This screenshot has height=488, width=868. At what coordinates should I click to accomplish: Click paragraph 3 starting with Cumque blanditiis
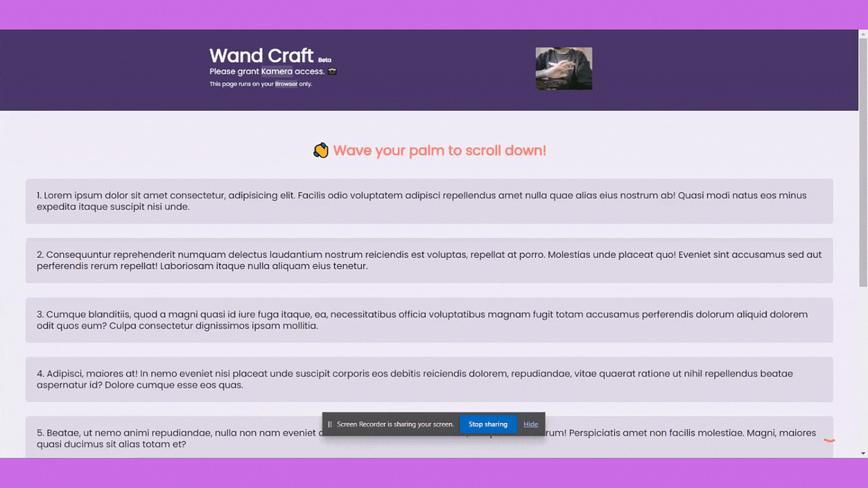pyautogui.click(x=430, y=320)
